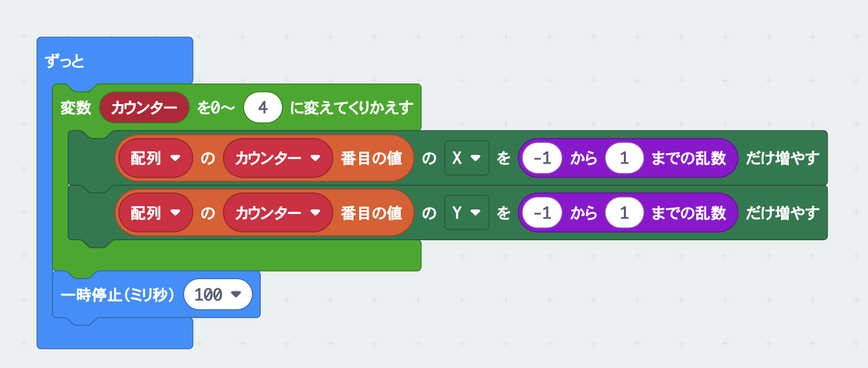
Task: Click the だけ増やす label in the Y row
Action: click(782, 213)
